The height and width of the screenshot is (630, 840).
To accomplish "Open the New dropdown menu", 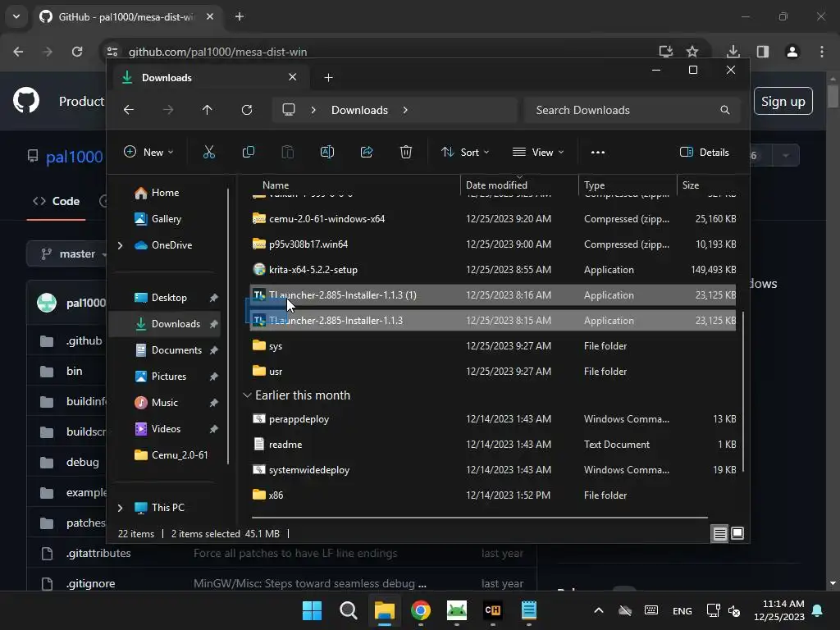I will [148, 152].
